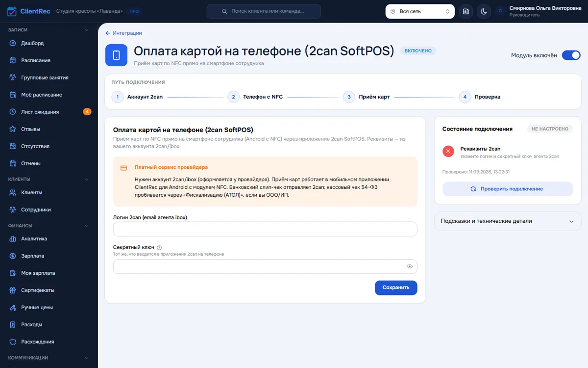
Task: Open the calculator icon in top bar
Action: (466, 11)
